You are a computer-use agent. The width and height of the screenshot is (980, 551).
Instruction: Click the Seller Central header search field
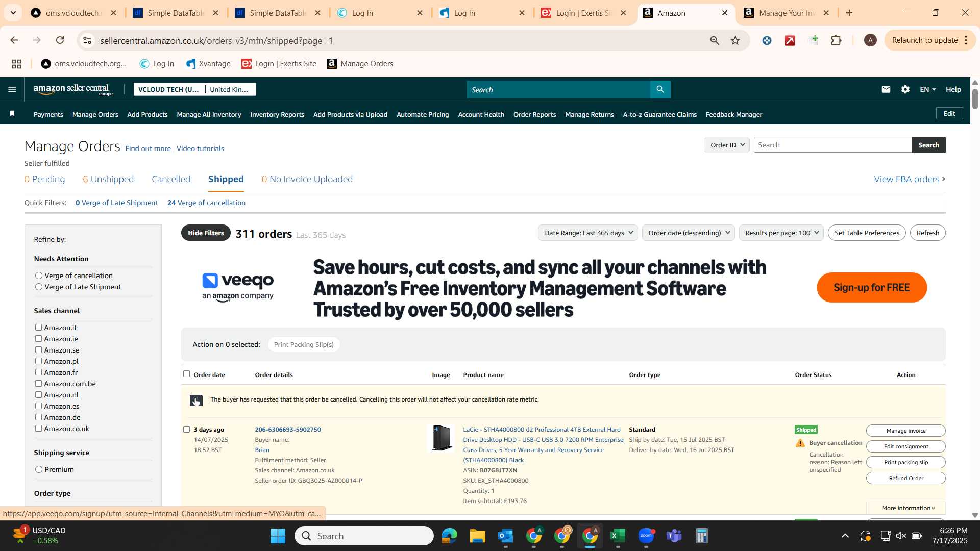coord(558,89)
